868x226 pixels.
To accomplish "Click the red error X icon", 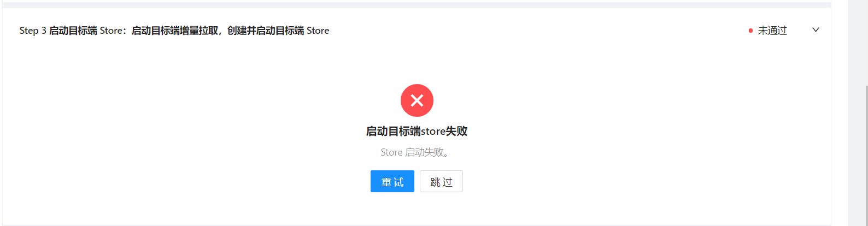I will click(x=417, y=100).
